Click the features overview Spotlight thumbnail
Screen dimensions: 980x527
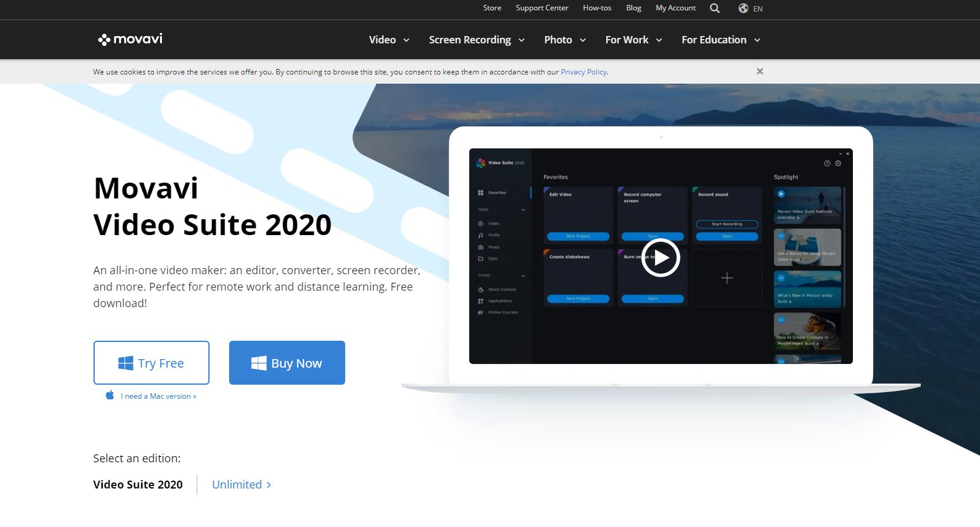(x=807, y=205)
